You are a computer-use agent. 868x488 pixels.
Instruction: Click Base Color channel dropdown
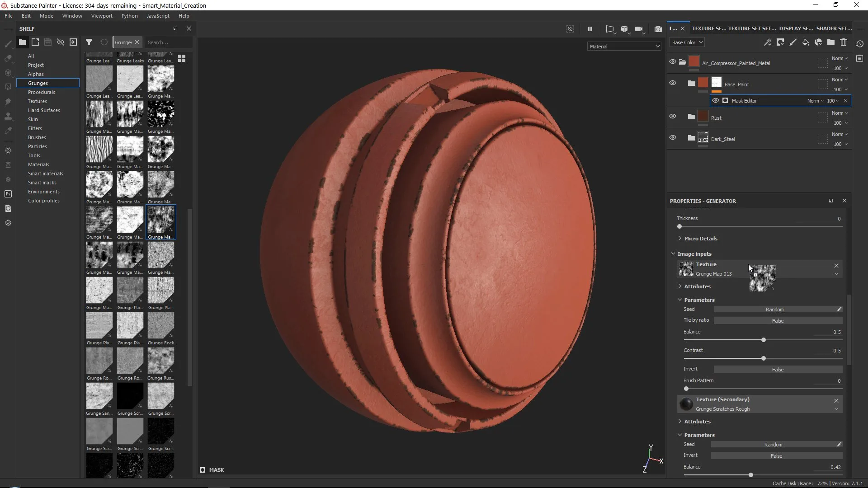(x=687, y=42)
